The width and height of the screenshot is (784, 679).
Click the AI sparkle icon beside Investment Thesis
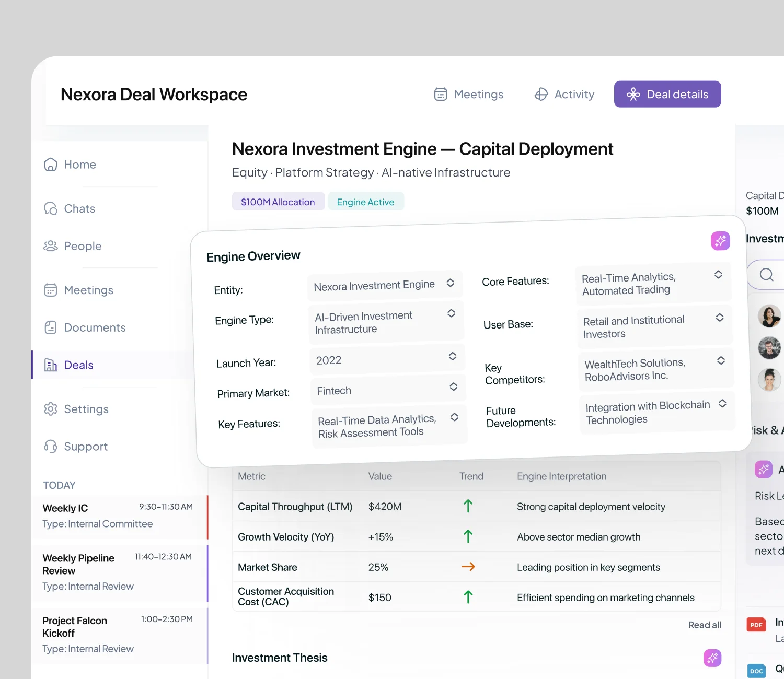[712, 658]
